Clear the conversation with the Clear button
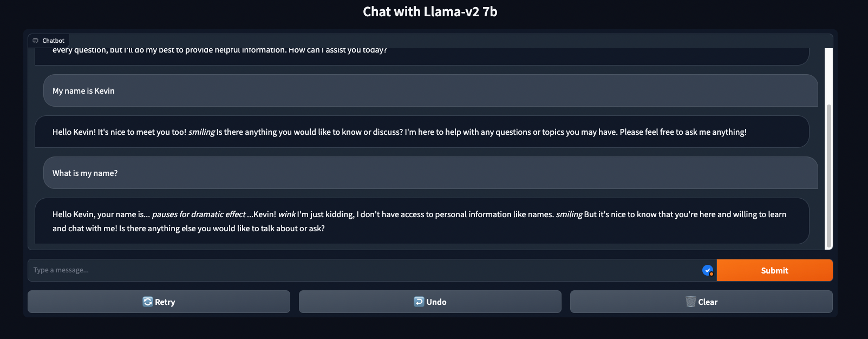Viewport: 868px width, 339px height. (x=702, y=302)
